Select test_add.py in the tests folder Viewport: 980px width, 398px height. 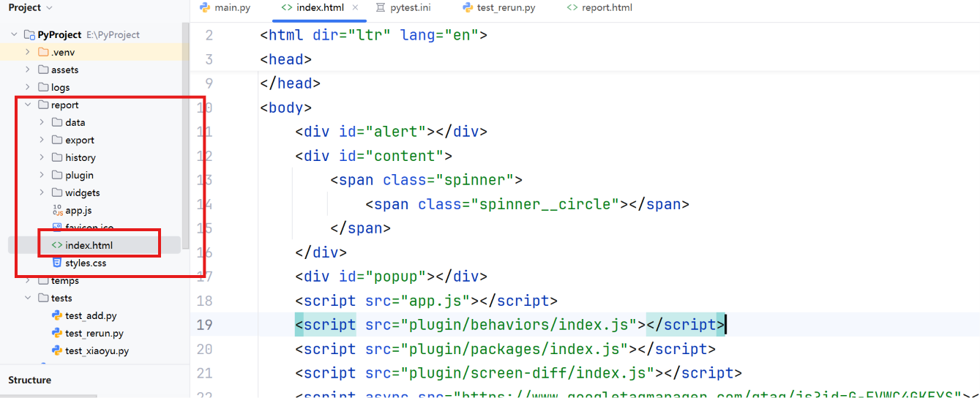click(x=91, y=315)
